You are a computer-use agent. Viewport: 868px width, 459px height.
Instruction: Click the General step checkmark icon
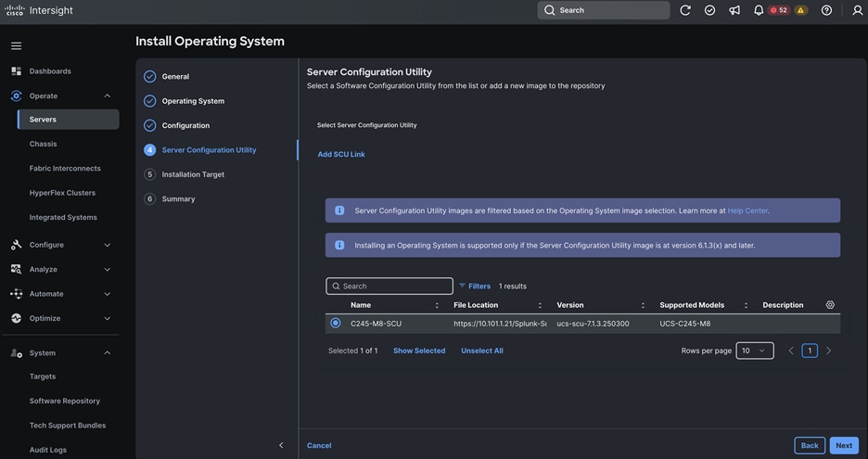point(149,76)
